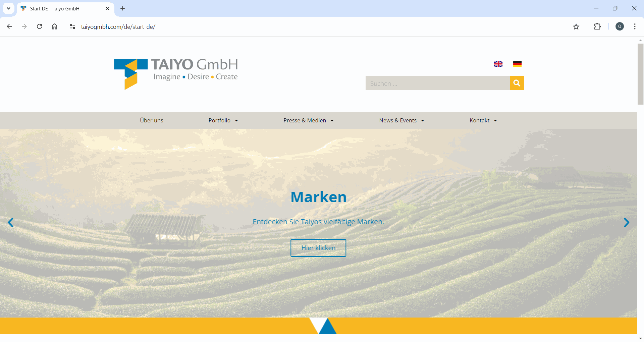The image size is (644, 342).
Task: Click the browser forward arrow
Action: pyautogui.click(x=24, y=26)
